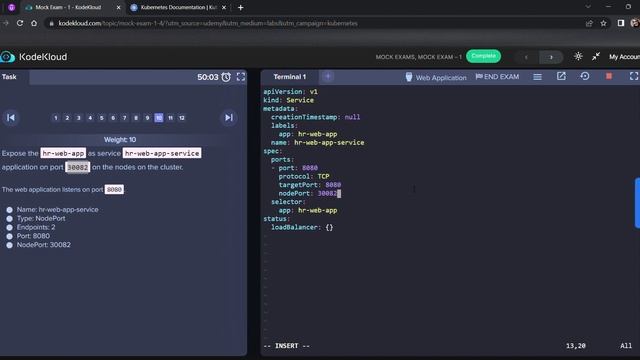Screen dimensions: 640x360
Task: Click the 'protocol: TCP' line in editor
Action: (x=304, y=176)
